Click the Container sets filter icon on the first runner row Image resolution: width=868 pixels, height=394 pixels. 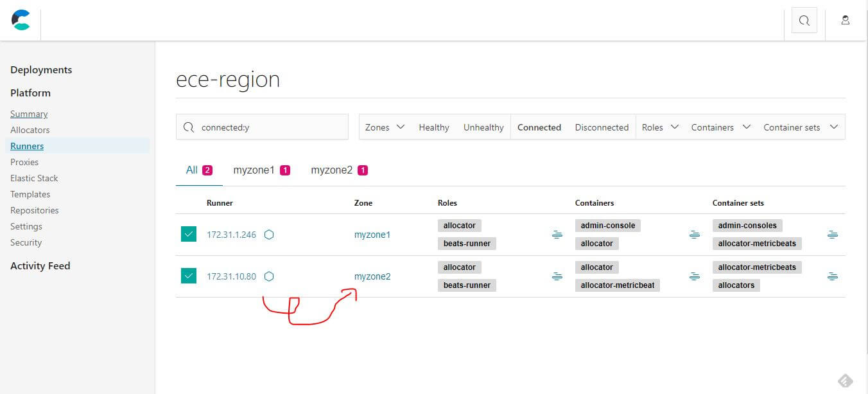833,235
